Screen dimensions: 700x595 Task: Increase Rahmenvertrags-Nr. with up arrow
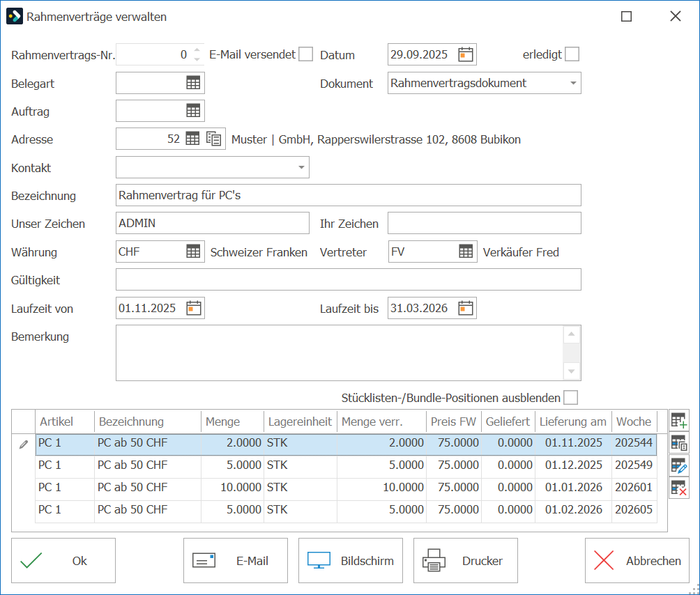197,50
